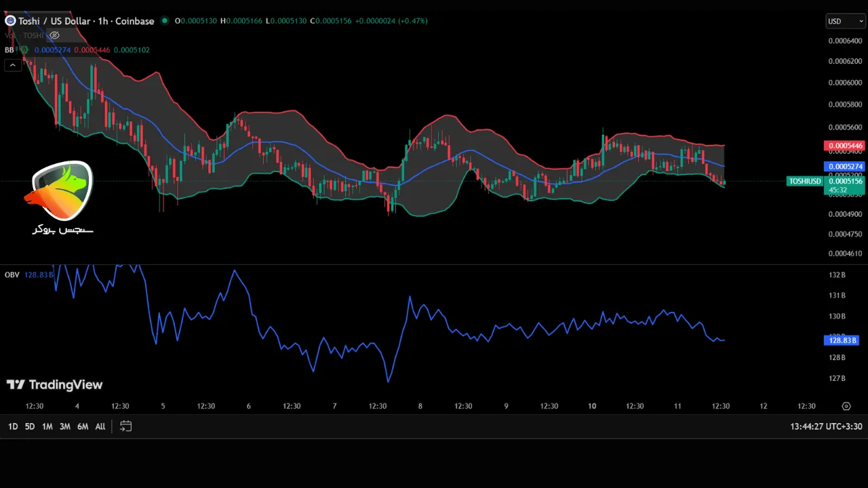Select the 5D time range

point(30,426)
